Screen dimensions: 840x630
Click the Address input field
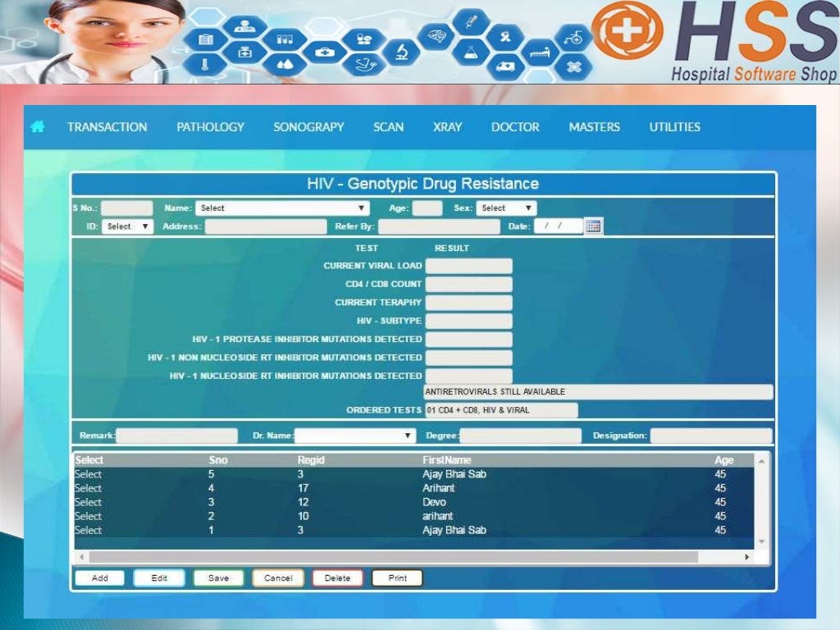(x=266, y=226)
